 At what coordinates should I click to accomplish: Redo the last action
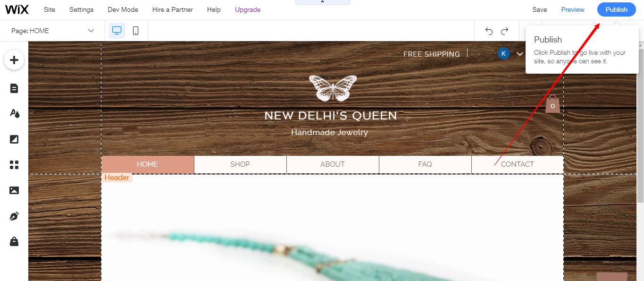pyautogui.click(x=505, y=31)
